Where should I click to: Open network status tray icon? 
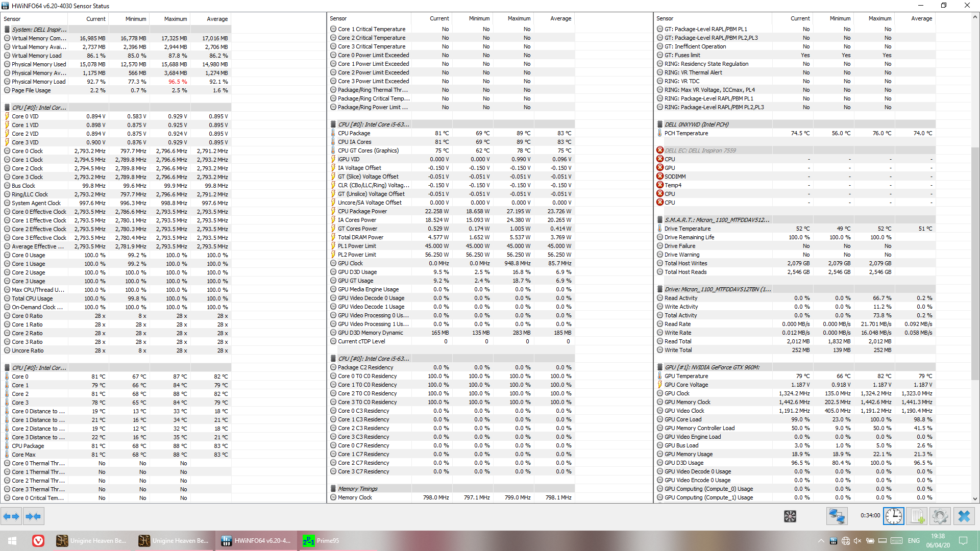pos(845,541)
